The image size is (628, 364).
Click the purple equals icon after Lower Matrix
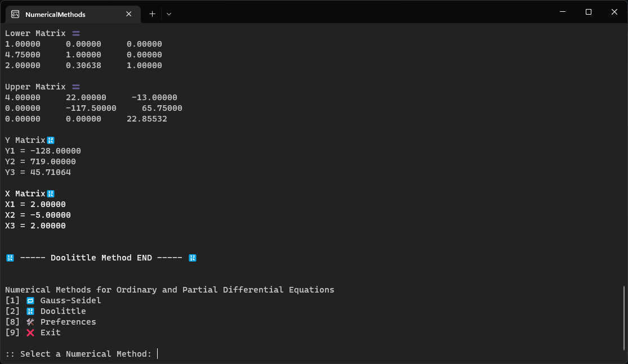tap(75, 33)
